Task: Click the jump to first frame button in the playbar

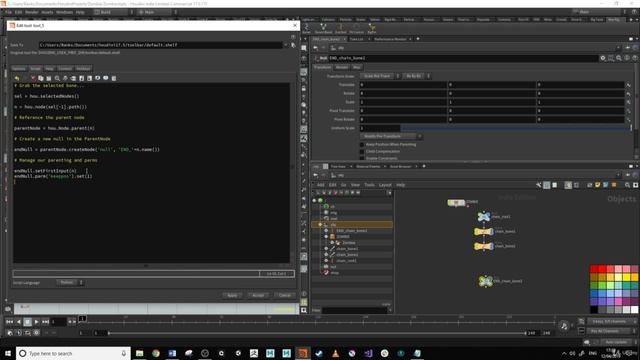Action: point(9,322)
